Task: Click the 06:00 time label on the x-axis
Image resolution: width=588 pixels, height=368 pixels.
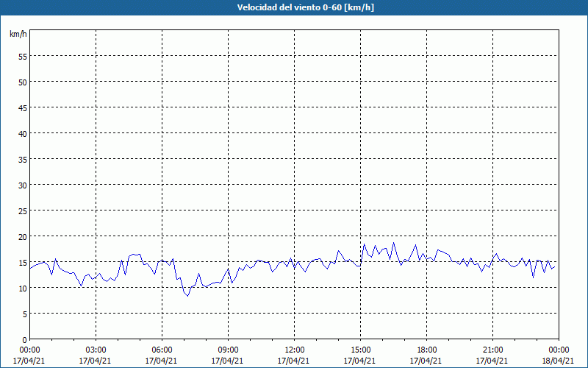Action: (162, 350)
